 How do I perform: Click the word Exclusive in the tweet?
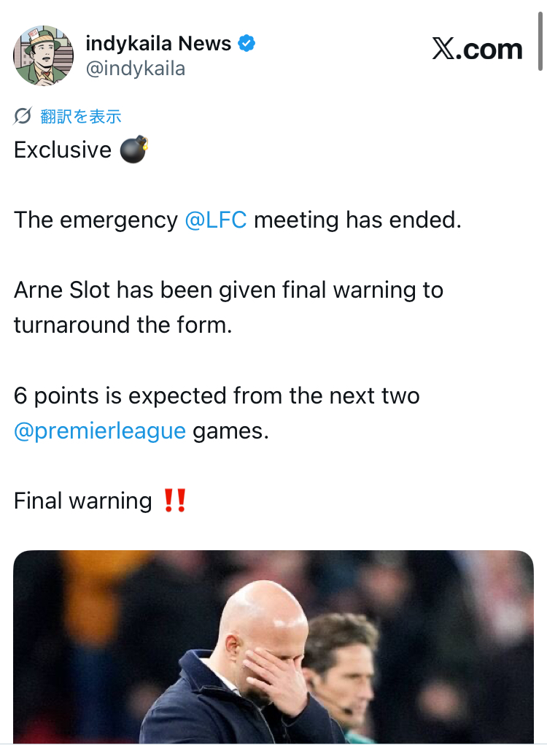63,150
